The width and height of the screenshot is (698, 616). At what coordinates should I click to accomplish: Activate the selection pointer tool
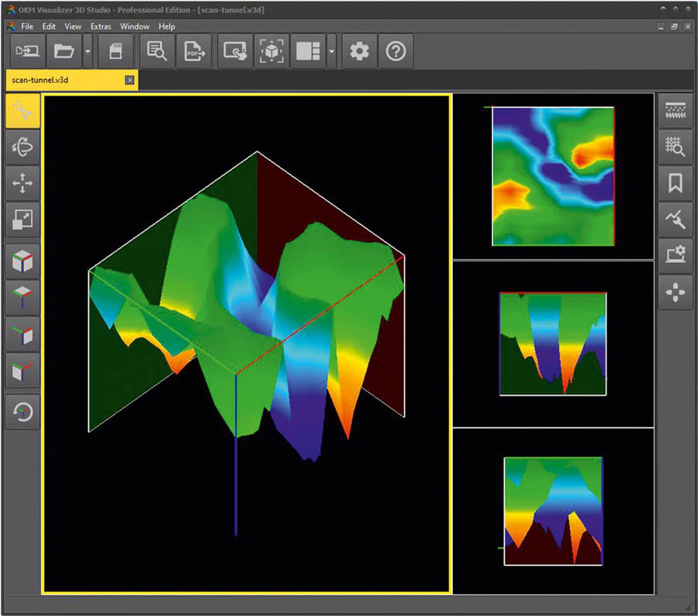22,110
